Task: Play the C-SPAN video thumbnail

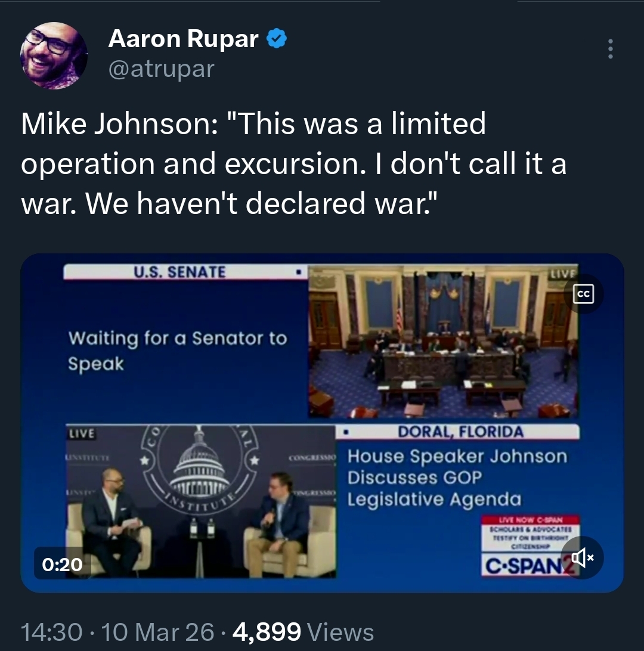Action: pos(322,423)
